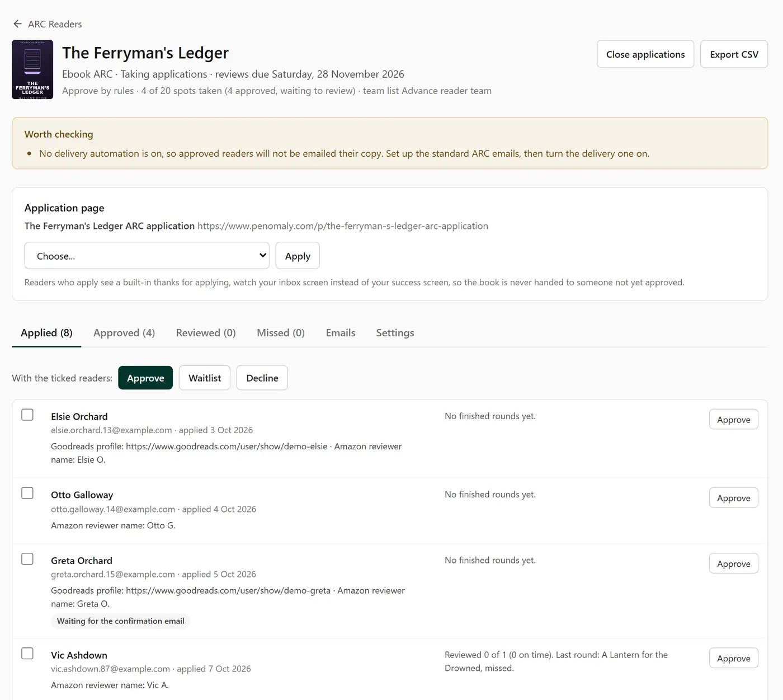Image resolution: width=783 pixels, height=700 pixels.
Task: Select Greta Orchard's checkbox
Action: pos(27,559)
